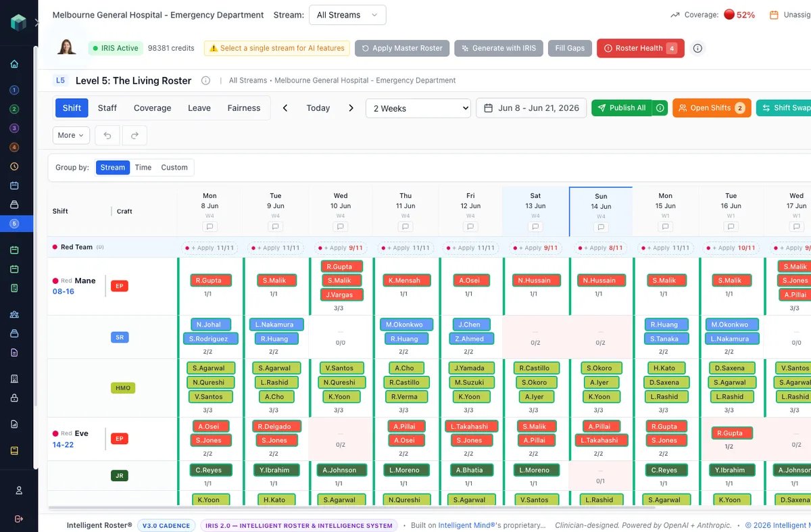Jump to Today
811x532 pixels.
click(318, 108)
